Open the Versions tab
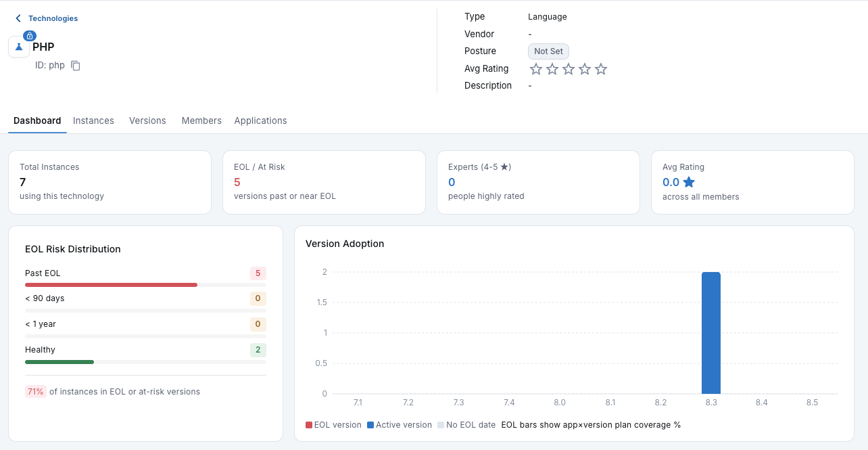The image size is (868, 450). click(x=147, y=120)
